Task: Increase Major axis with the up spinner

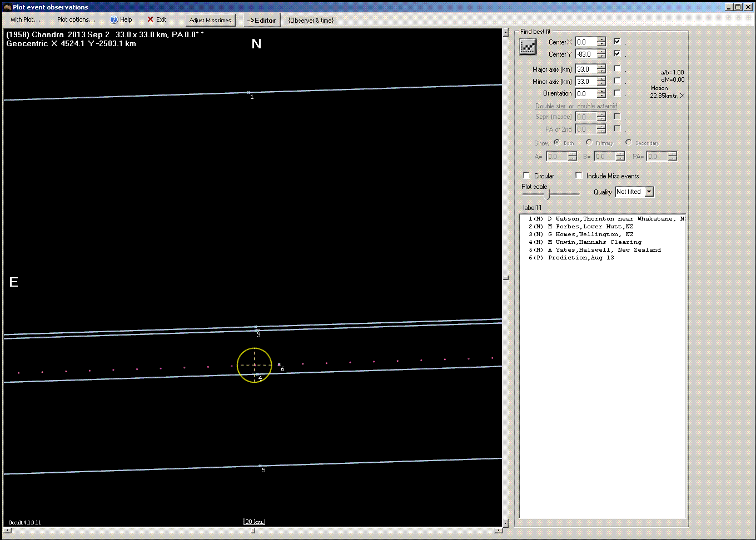Action: click(601, 67)
